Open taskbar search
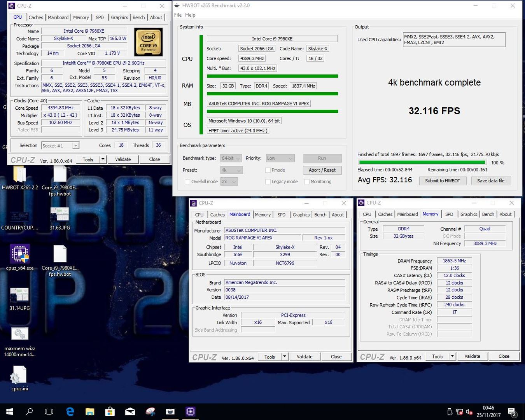Image resolution: width=525 pixels, height=420 pixels. coord(29,411)
